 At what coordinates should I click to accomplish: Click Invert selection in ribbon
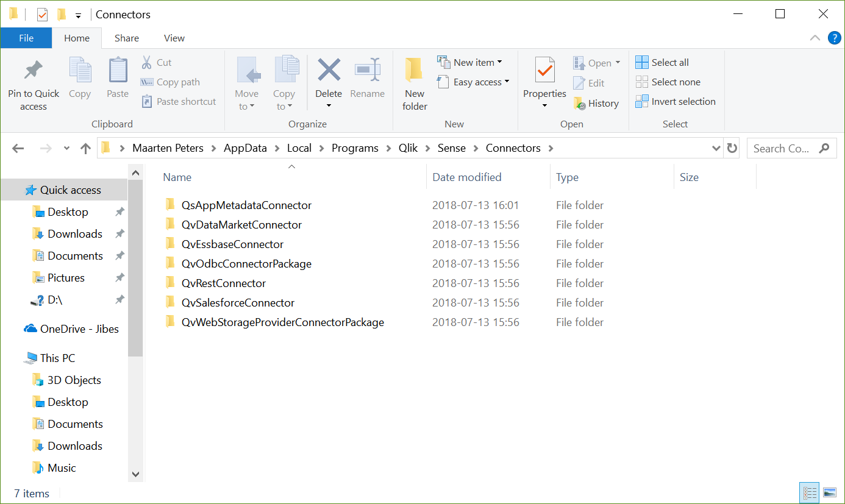[x=676, y=101]
